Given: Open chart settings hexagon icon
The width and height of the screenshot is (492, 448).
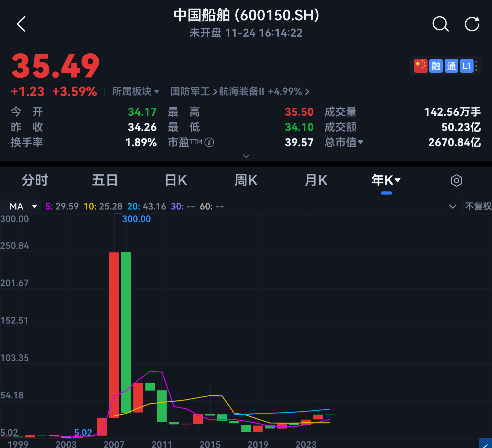Looking at the screenshot, I should [456, 181].
